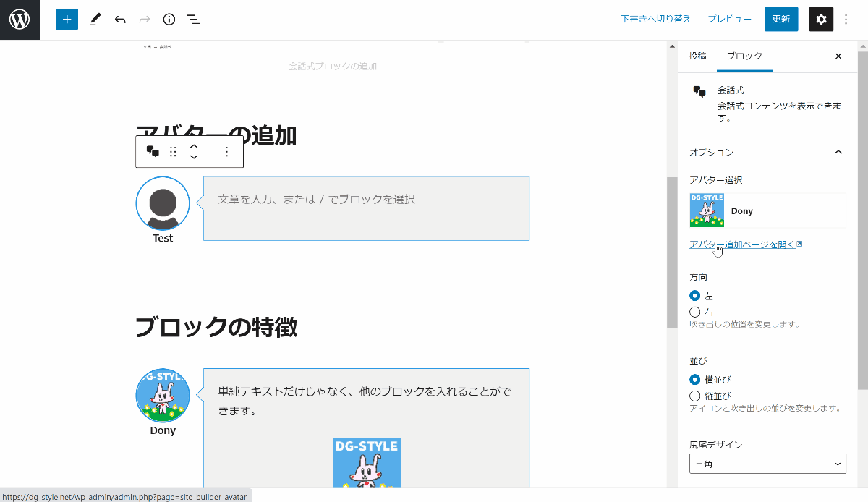Click the WordPress logo icon
This screenshot has height=502, width=868.
(20, 20)
